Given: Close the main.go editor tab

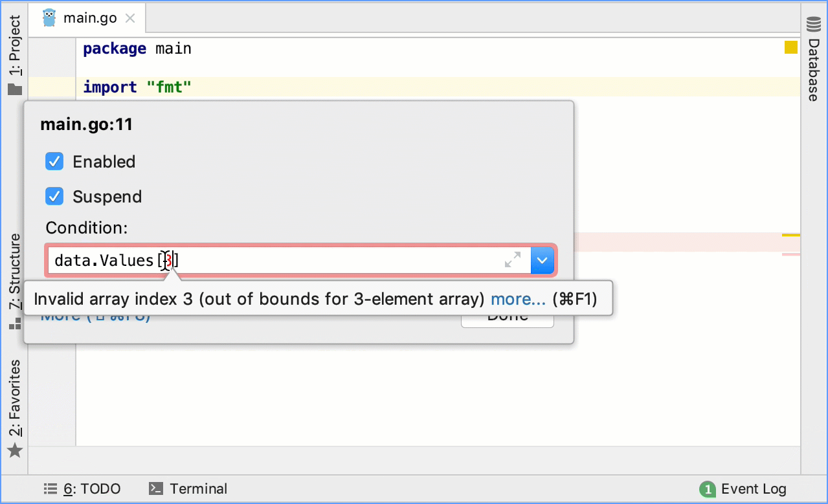Looking at the screenshot, I should pyautogui.click(x=130, y=18).
